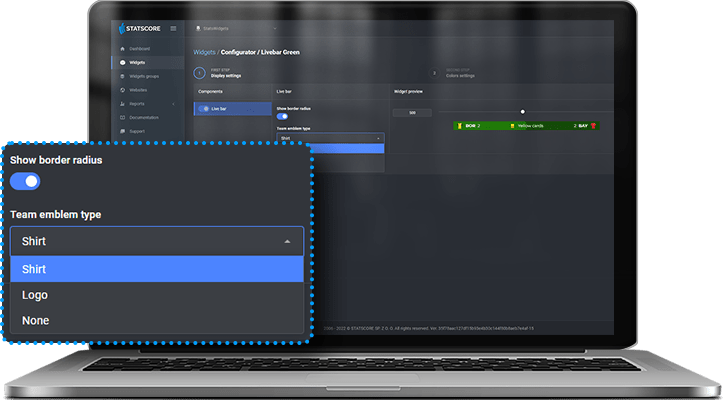This screenshot has width=726, height=400.
Task: Toggle the Live bar component switch
Action: (x=204, y=109)
